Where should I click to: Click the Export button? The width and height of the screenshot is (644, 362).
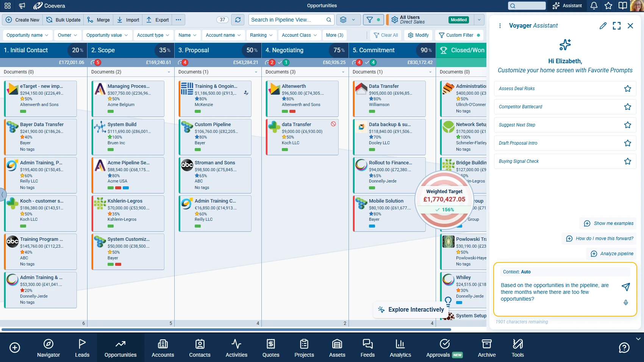pyautogui.click(x=158, y=20)
